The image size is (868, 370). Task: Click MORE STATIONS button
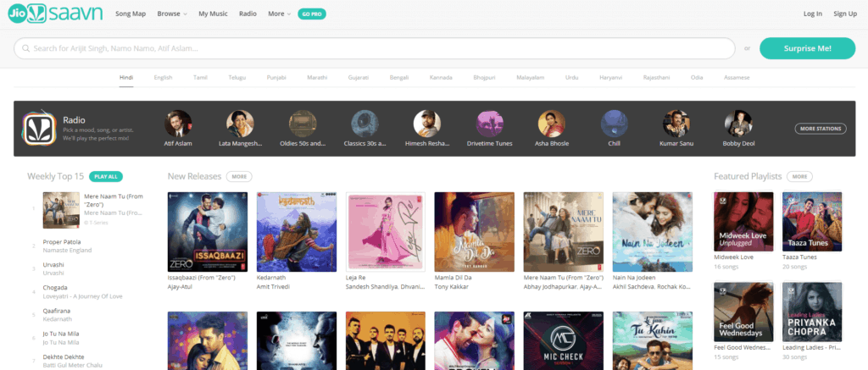click(821, 129)
